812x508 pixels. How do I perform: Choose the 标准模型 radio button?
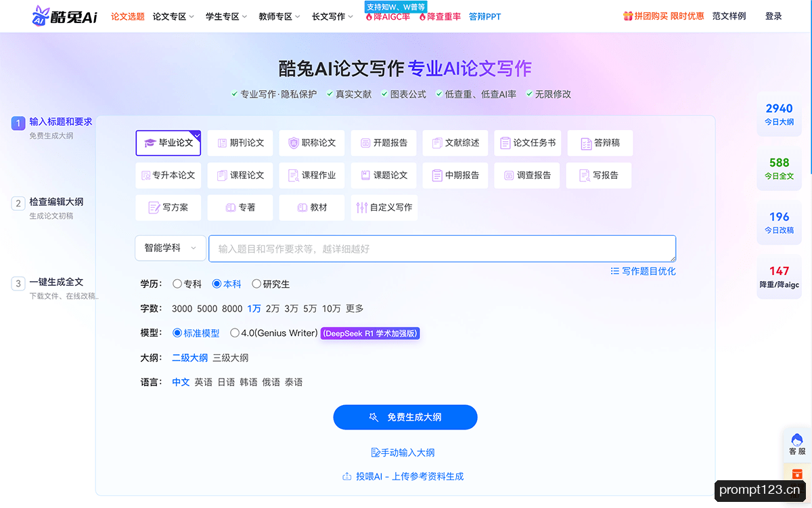196,333
